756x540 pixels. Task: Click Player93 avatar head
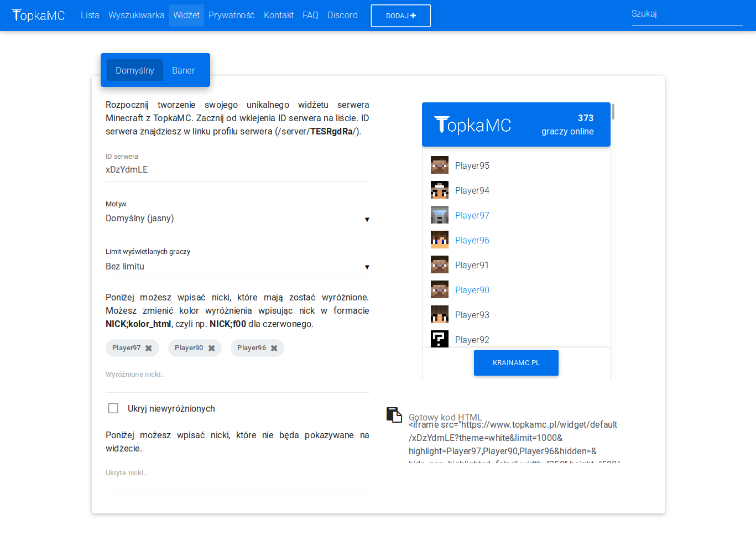pyautogui.click(x=440, y=314)
